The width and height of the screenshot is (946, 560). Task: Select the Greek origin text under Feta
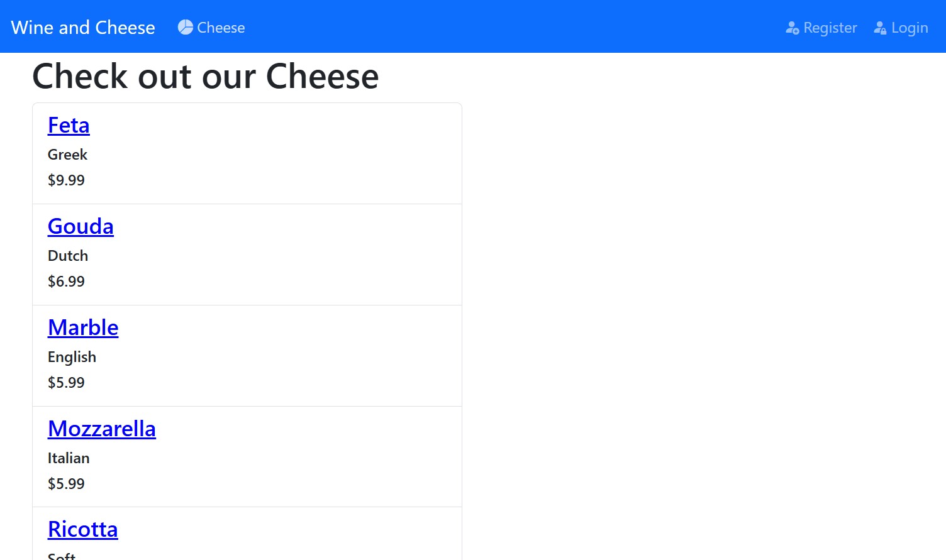click(67, 155)
